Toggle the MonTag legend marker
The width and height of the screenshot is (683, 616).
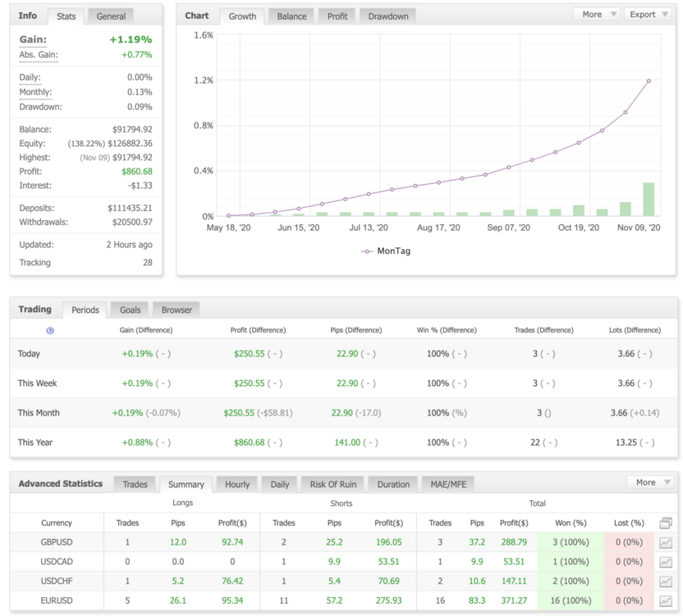[367, 251]
